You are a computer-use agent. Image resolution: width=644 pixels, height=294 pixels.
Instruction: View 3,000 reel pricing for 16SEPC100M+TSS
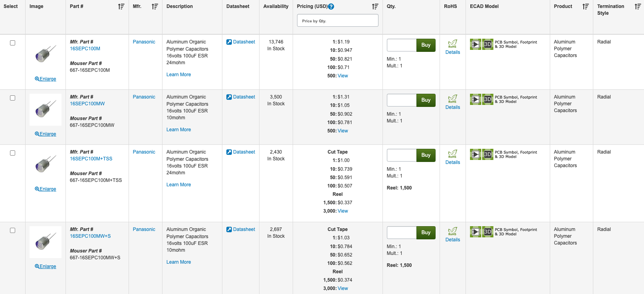pyautogui.click(x=343, y=211)
